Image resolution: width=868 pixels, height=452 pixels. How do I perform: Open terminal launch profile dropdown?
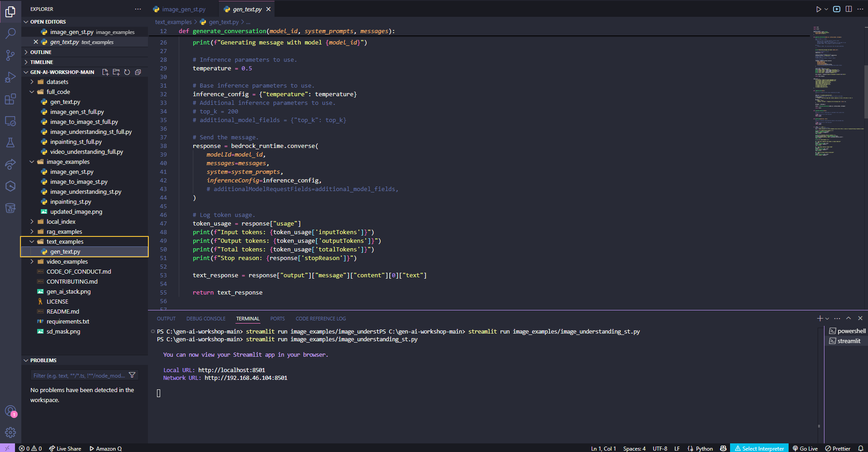pos(827,319)
